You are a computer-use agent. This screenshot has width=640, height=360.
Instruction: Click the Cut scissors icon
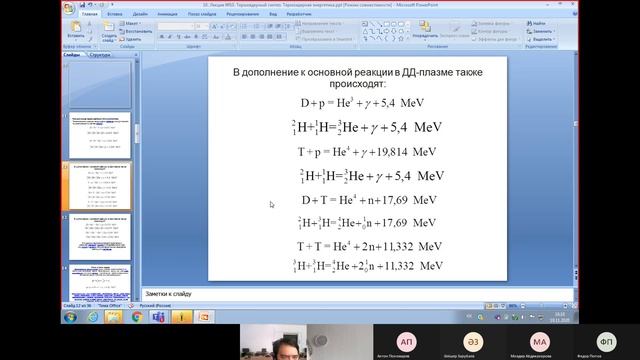tap(90, 24)
